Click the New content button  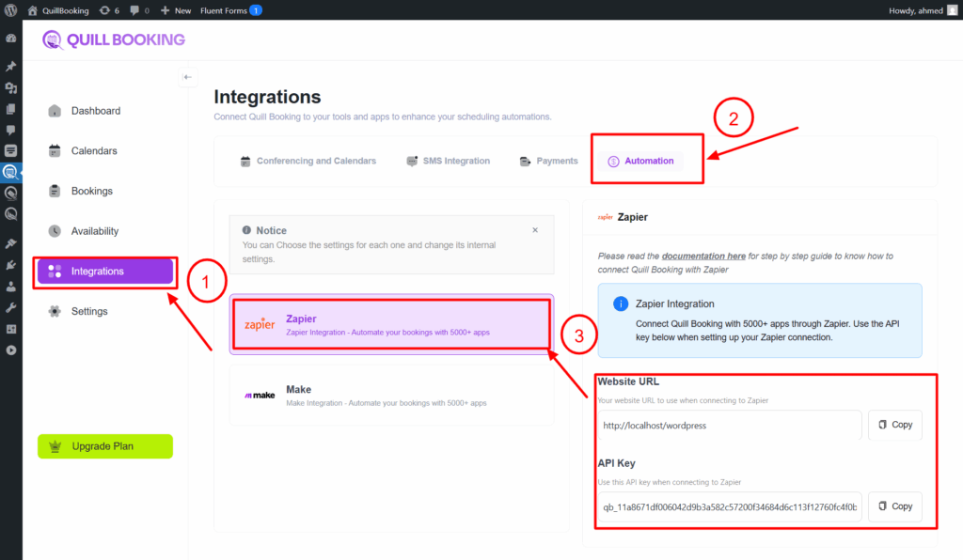tap(176, 10)
